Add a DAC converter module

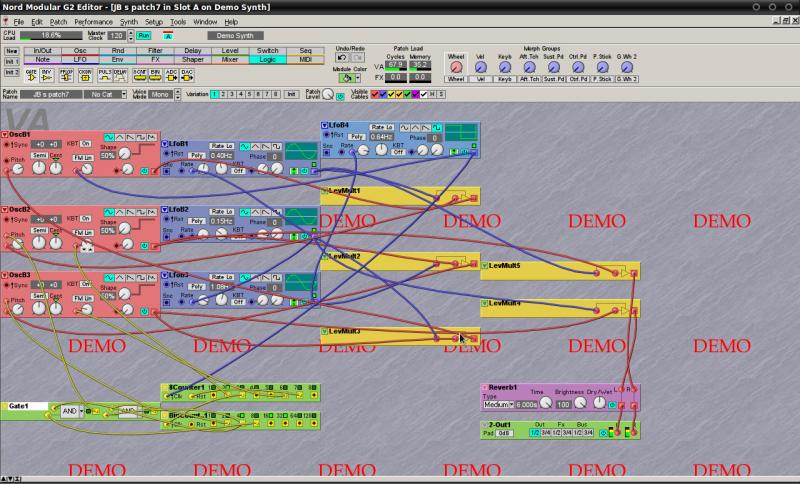[x=187, y=75]
